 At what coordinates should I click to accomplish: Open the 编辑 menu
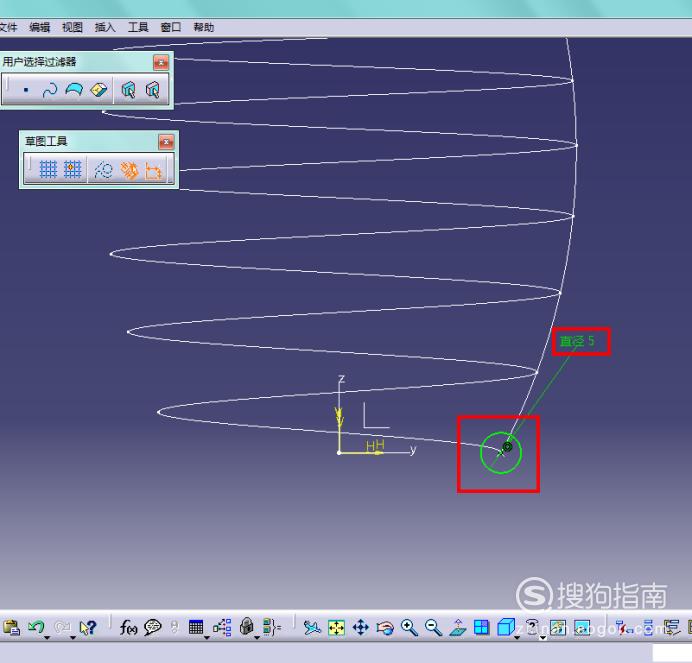(x=40, y=27)
